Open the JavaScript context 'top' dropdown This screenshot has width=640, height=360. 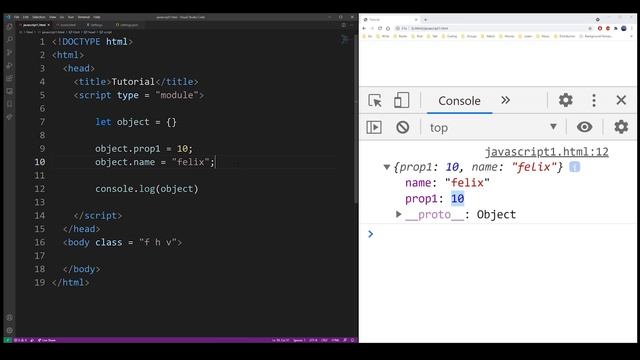coord(493,127)
